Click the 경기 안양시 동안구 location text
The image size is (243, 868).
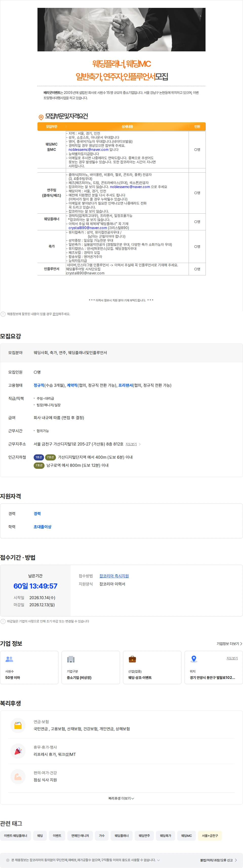tap(212, 678)
